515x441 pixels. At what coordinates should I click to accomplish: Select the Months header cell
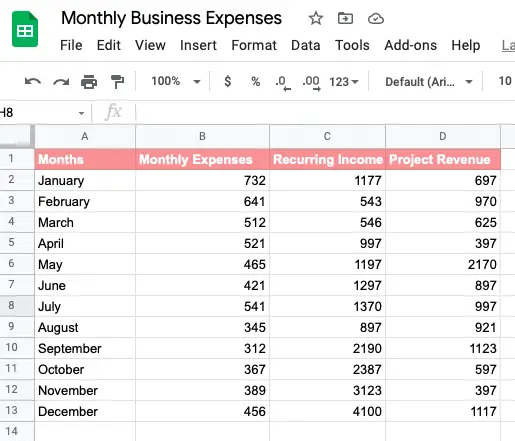tap(85, 159)
